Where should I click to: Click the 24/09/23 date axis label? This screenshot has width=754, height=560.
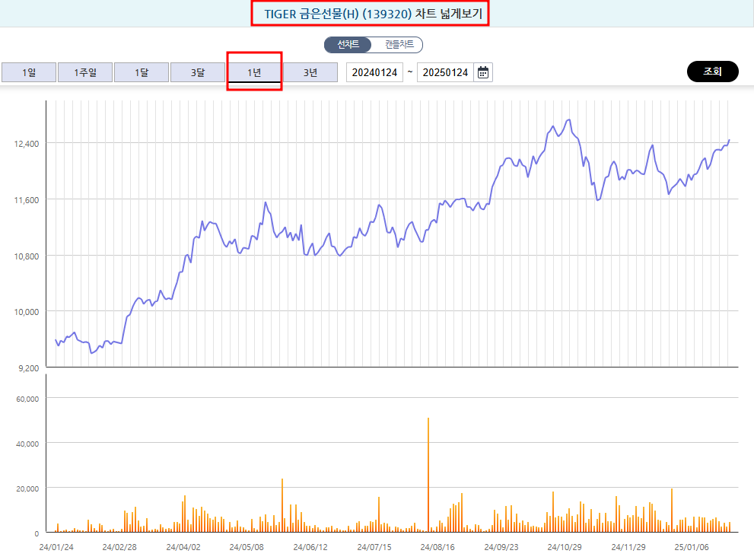point(501,547)
